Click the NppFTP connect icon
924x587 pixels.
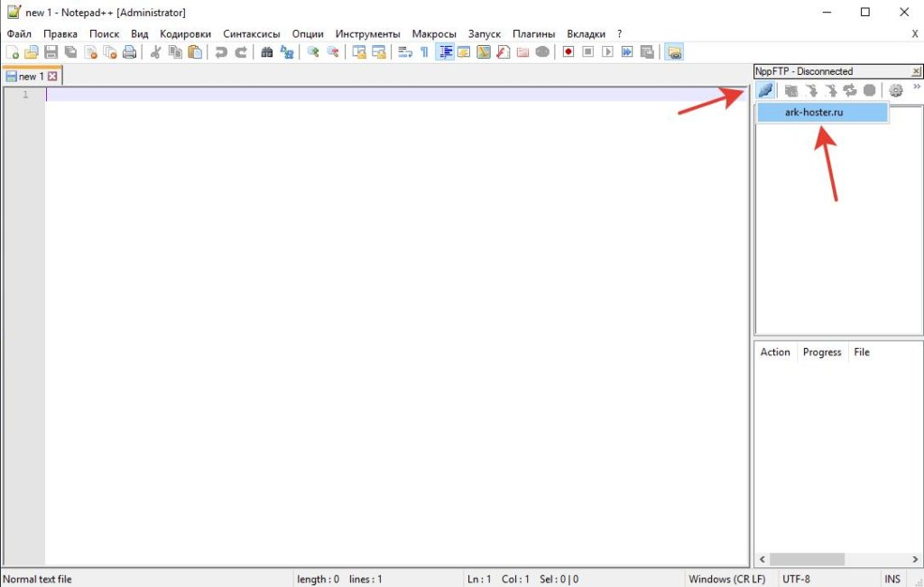(x=765, y=90)
